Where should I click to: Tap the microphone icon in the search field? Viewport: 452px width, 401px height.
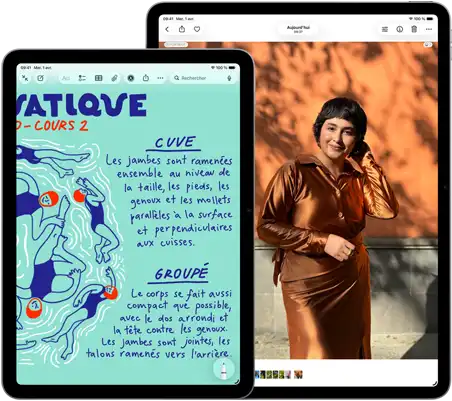point(229,78)
